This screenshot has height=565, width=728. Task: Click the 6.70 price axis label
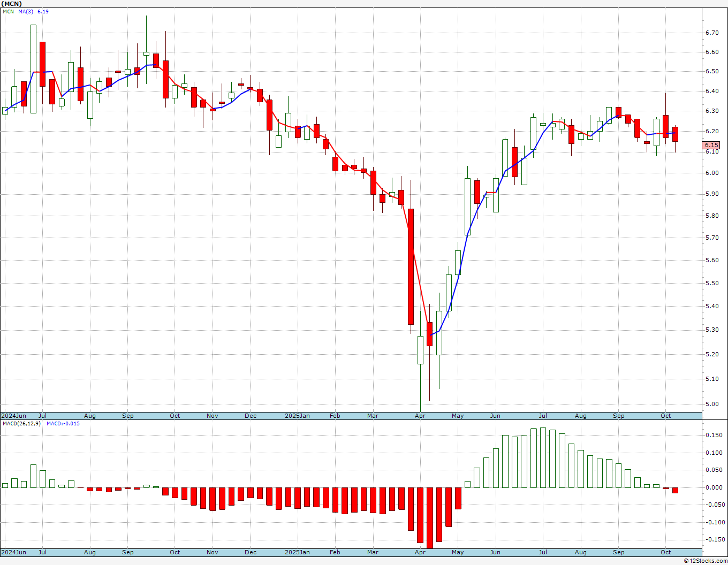point(712,33)
